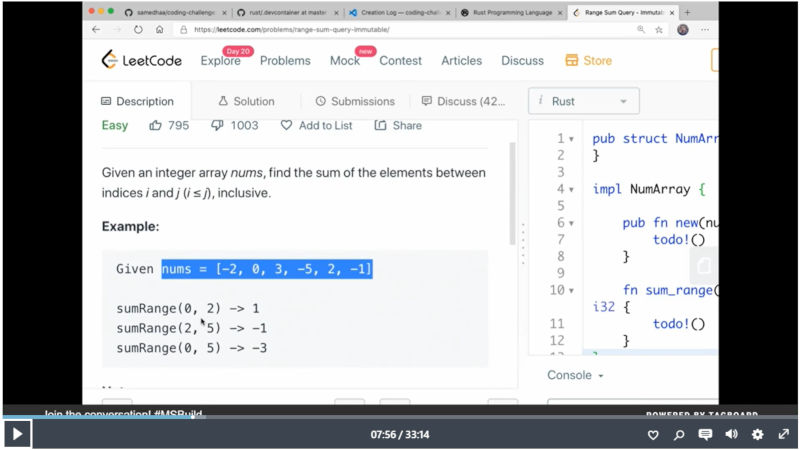Select the Solution tab
This screenshot has height=450, width=800.
(246, 101)
